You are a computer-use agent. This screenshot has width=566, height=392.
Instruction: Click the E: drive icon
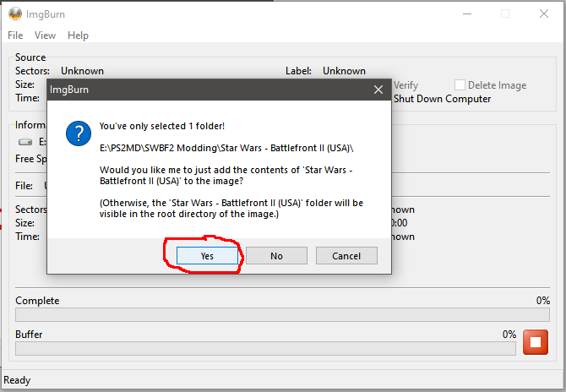[25, 142]
